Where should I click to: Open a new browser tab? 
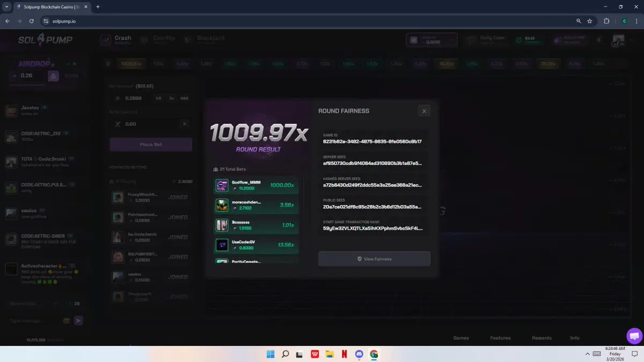point(98,7)
